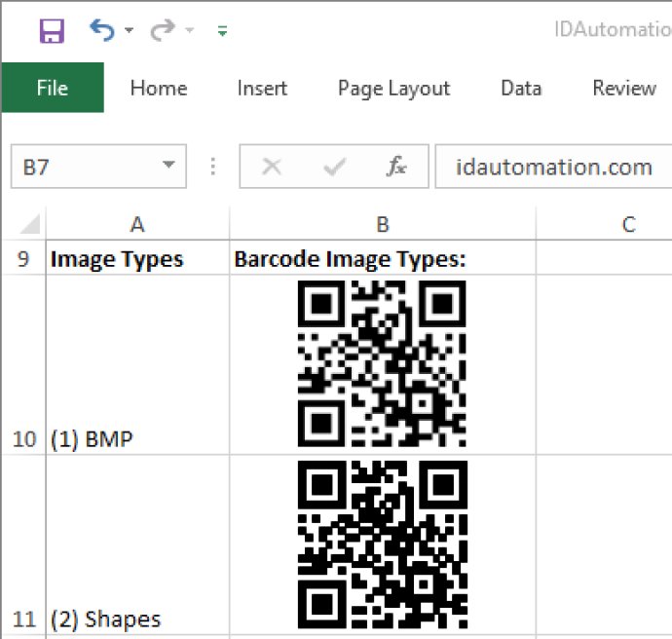
Task: Switch to the Page Layout tab
Action: coord(393,89)
